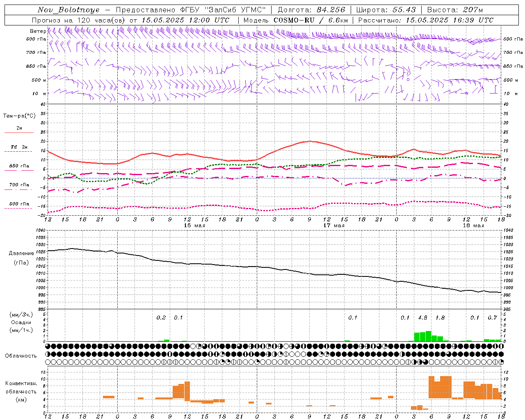Click the '17 мая' date label
Screen dimensions: 525x420
tap(334, 226)
